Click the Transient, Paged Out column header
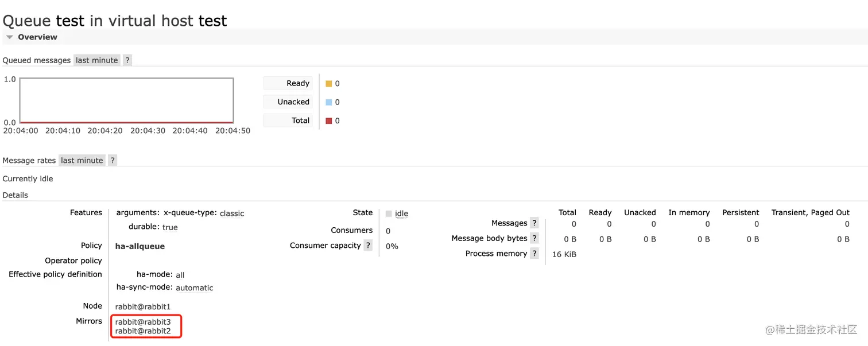The image size is (868, 346). [811, 212]
